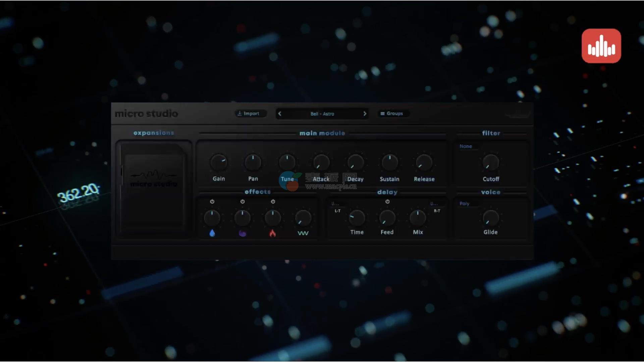Click the green waveform effect icon
Image resolution: width=644 pixels, height=362 pixels.
303,233
